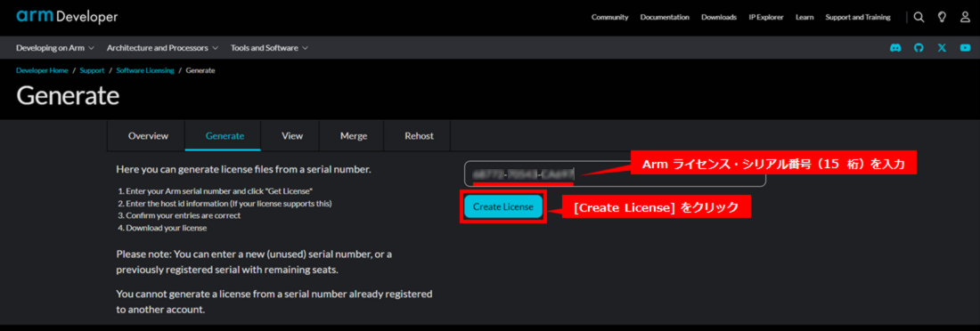Image resolution: width=980 pixels, height=331 pixels.
Task: Go to Developer Home breadcrumb
Action: coord(42,70)
